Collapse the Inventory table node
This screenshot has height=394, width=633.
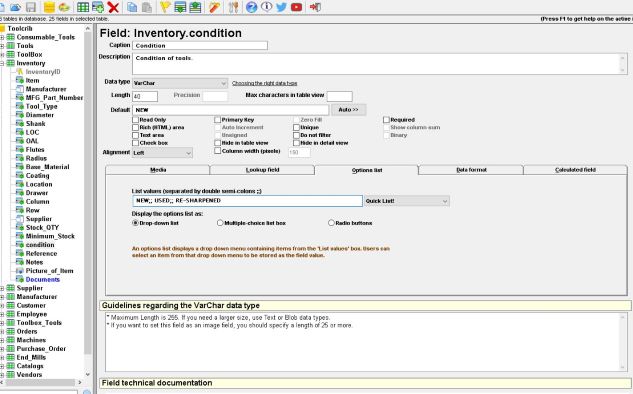[2, 63]
